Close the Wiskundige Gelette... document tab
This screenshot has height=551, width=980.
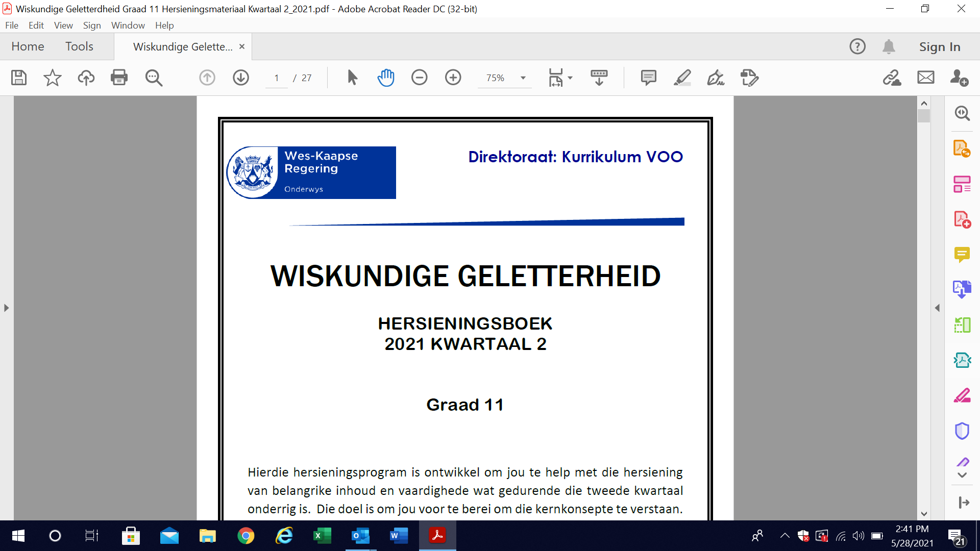(242, 46)
